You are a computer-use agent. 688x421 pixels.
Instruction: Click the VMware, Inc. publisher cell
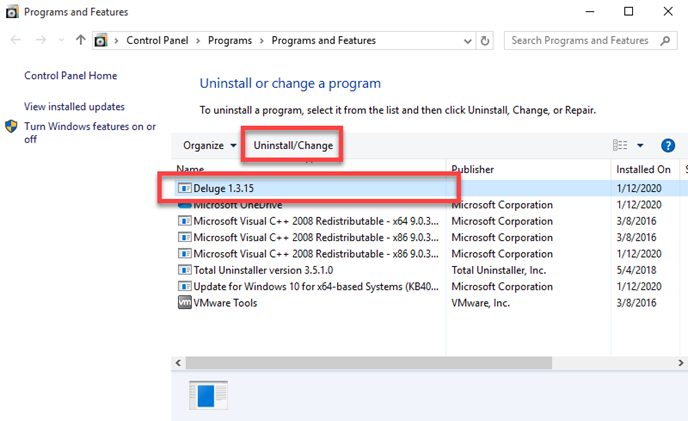click(480, 303)
